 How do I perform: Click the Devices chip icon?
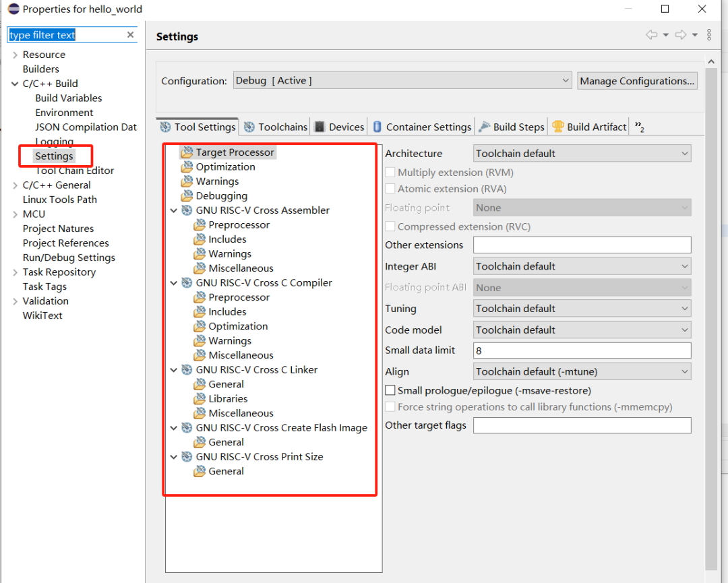click(x=320, y=127)
